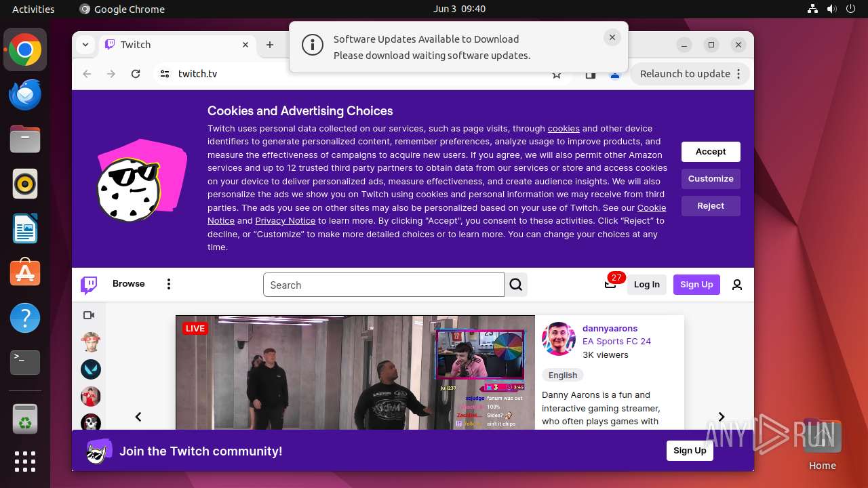Open dannyaarons channel name link

click(610, 328)
